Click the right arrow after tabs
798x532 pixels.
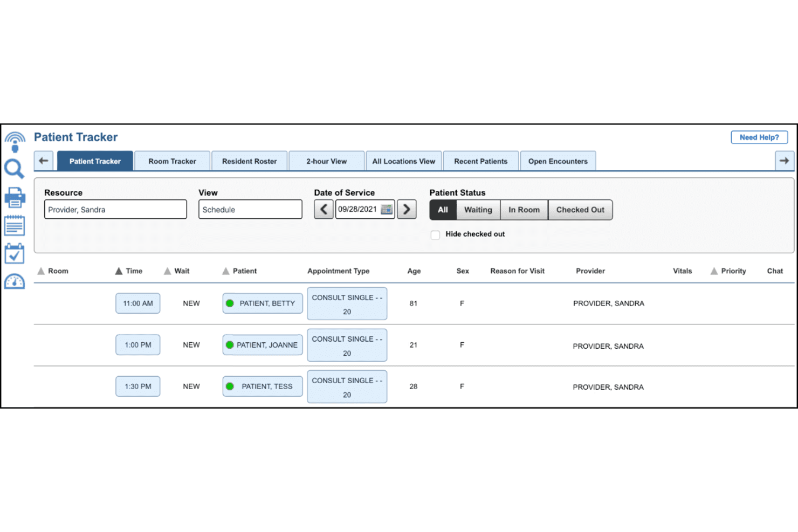click(784, 161)
